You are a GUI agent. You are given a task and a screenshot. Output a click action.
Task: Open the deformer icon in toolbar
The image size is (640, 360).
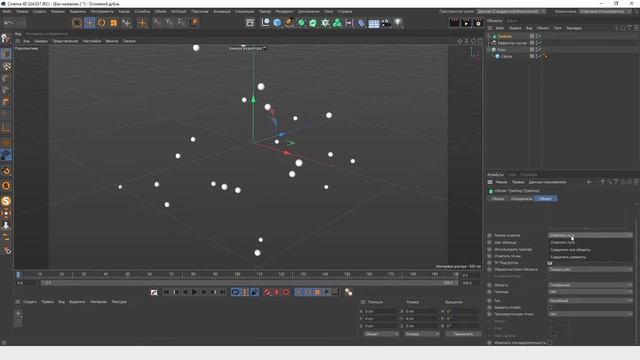pos(361,23)
